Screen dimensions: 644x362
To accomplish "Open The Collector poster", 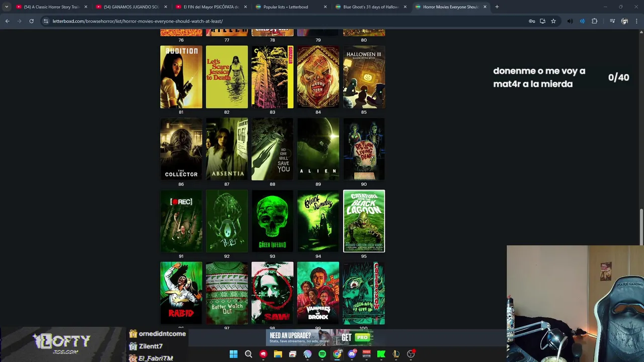I will [181, 149].
